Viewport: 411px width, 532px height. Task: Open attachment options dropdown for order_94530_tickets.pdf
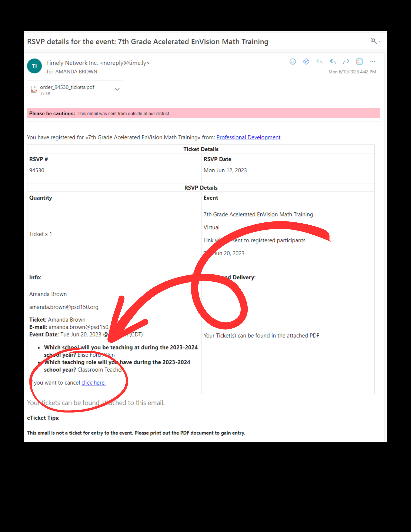117,89
